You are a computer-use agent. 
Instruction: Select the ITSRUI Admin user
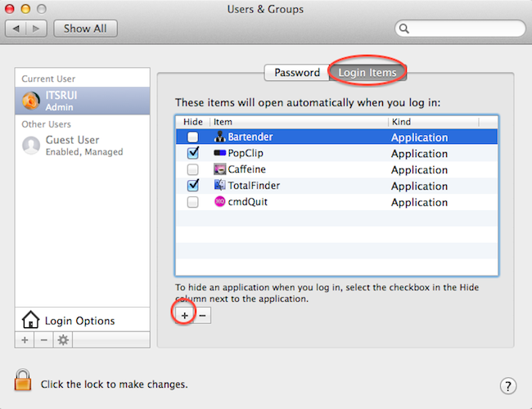[83, 101]
